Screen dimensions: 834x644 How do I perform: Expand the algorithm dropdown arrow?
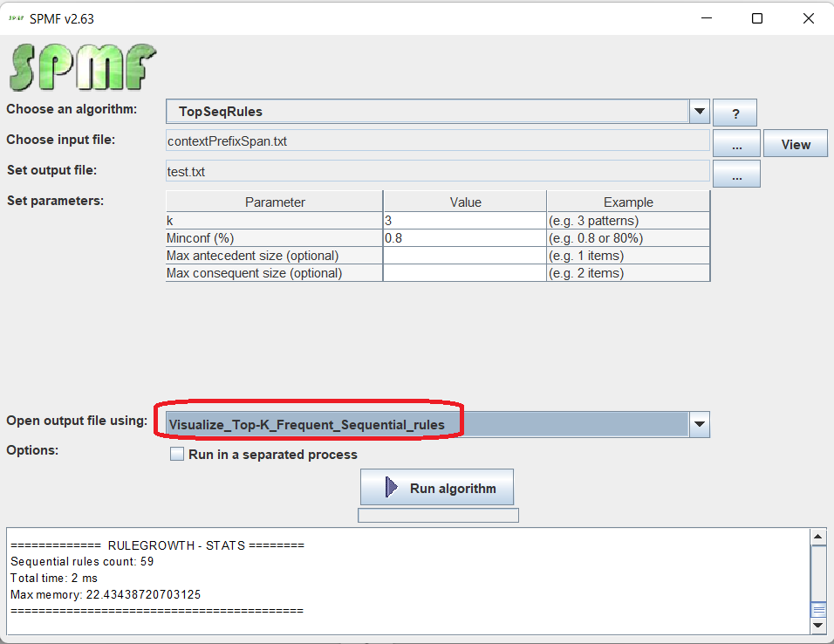pos(699,112)
